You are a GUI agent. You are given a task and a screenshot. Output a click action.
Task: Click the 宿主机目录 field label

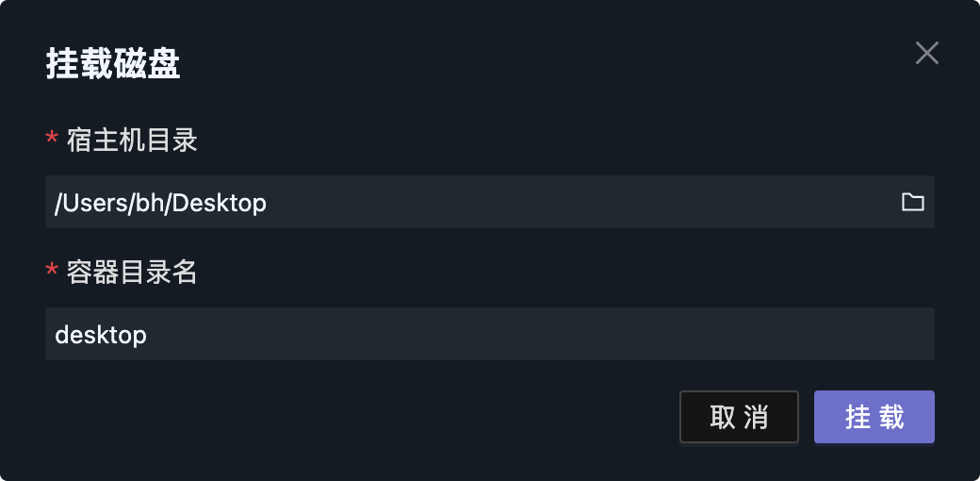132,141
